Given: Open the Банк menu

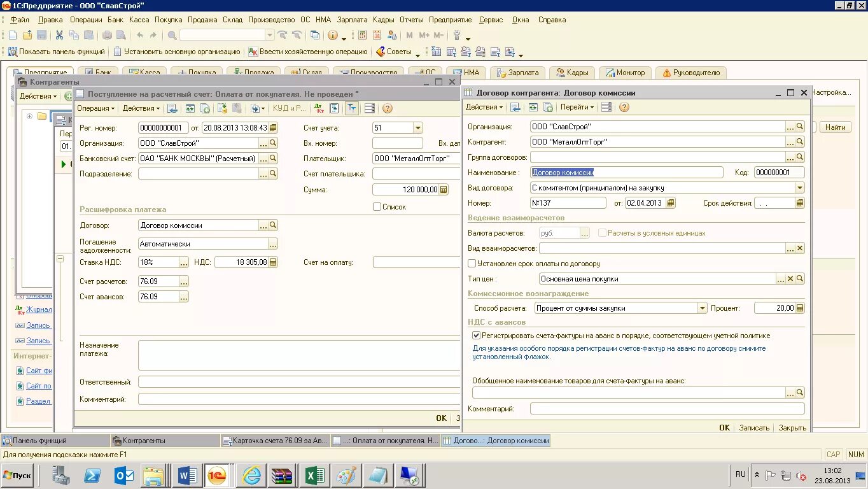Looking at the screenshot, I should click(x=115, y=20).
